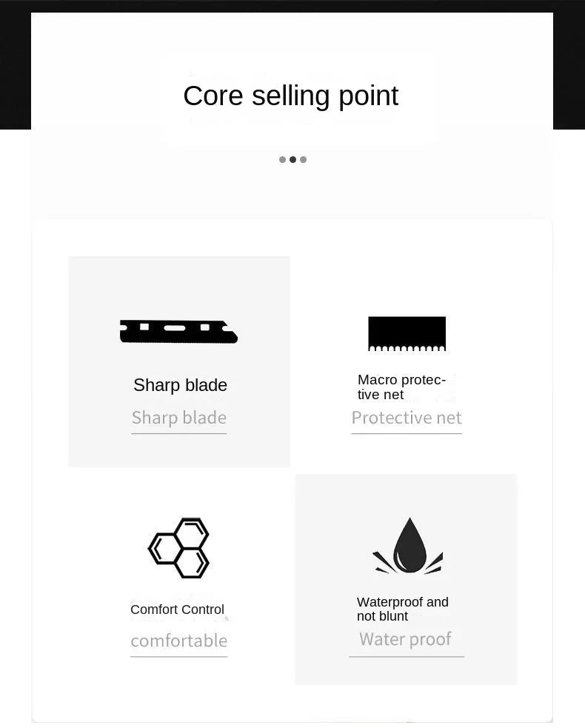Click the "Core selling point" heading
The height and width of the screenshot is (728, 585).
pos(290,96)
